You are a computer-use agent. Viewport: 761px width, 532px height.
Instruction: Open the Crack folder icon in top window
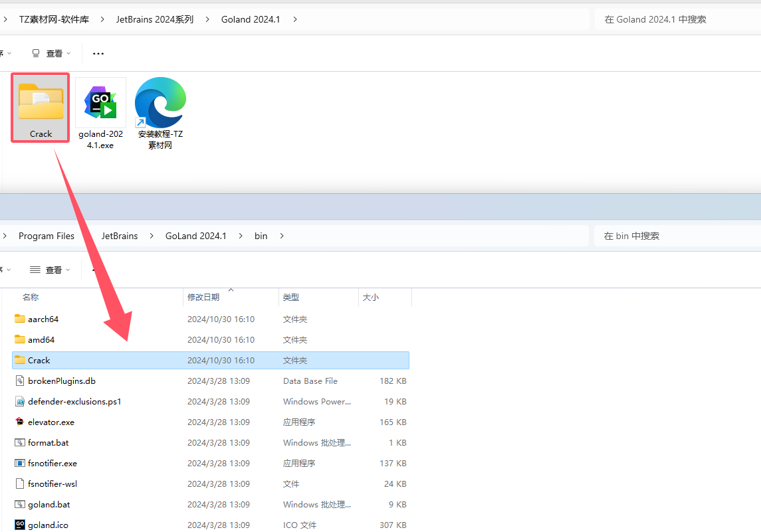coord(41,102)
